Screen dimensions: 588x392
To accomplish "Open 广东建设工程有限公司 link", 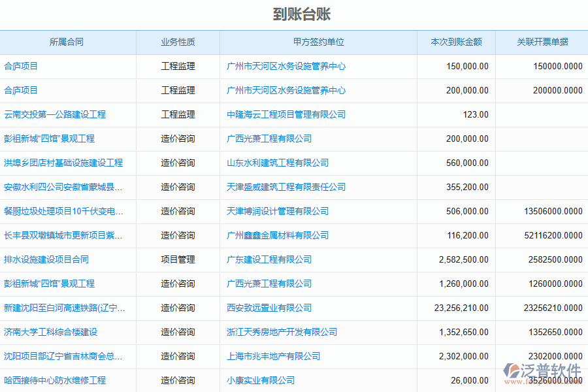I will [269, 259].
